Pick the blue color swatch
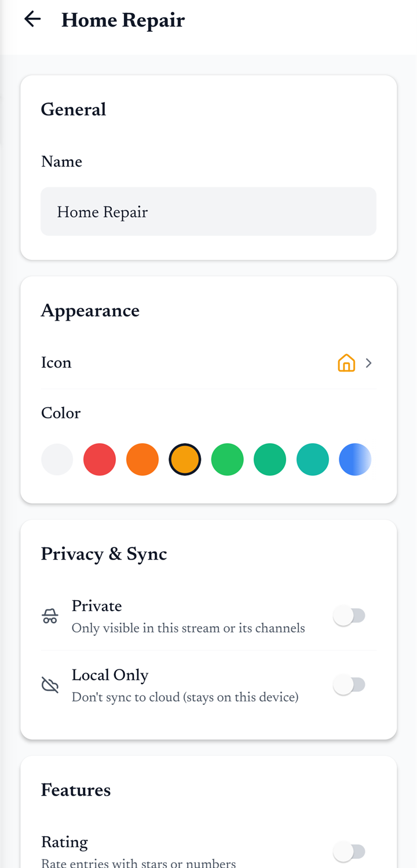 pyautogui.click(x=355, y=459)
